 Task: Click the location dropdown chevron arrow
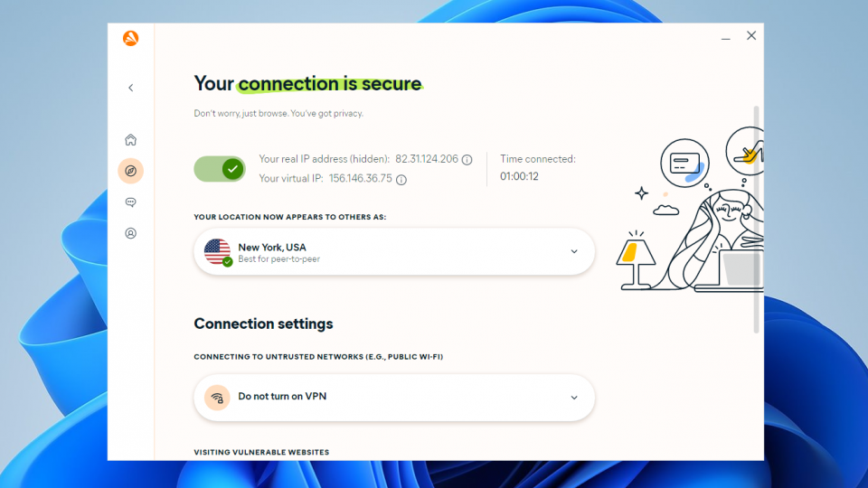(x=574, y=252)
